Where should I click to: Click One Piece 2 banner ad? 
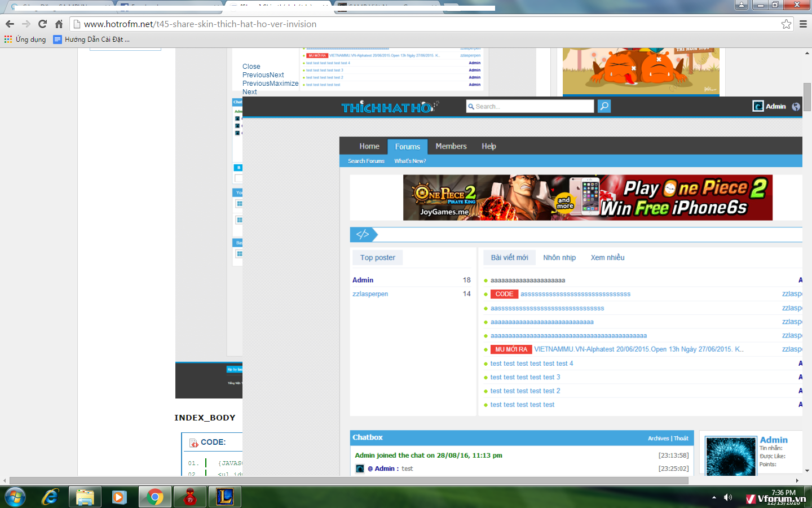pos(588,198)
